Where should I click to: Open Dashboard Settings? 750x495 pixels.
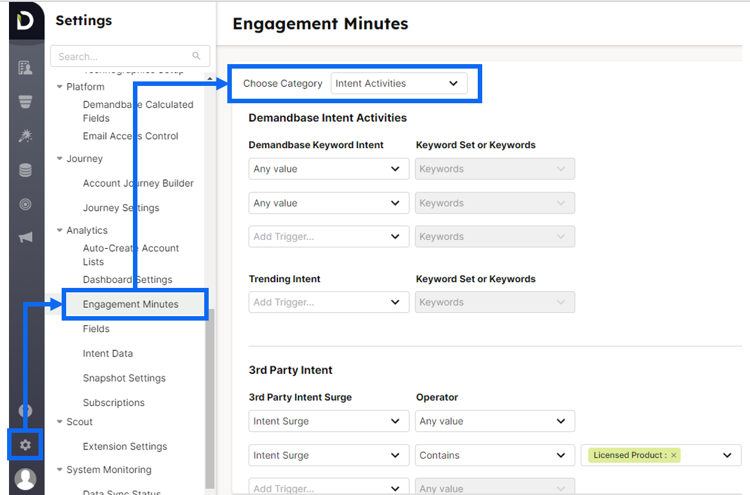click(127, 279)
